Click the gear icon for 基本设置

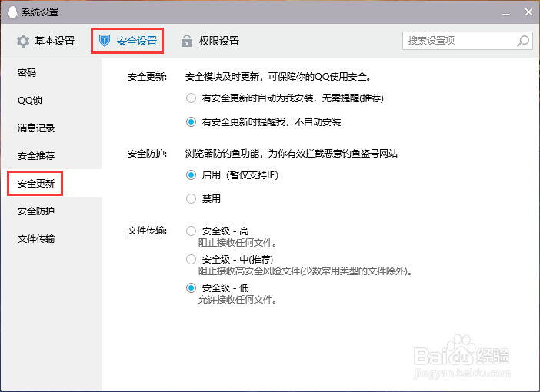tap(23, 41)
